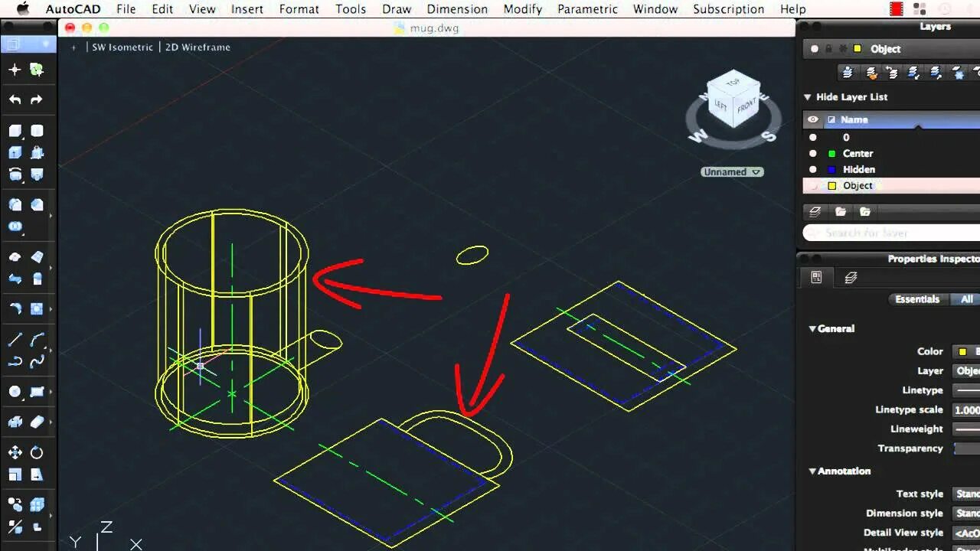Image resolution: width=980 pixels, height=551 pixels.
Task: Open the File menu
Action: pyautogui.click(x=126, y=9)
